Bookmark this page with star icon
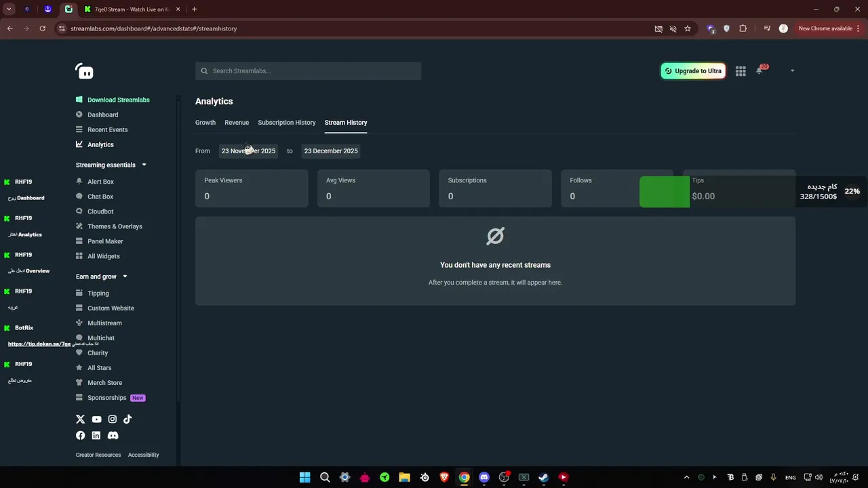Viewport: 868px width, 488px height. coord(688,28)
